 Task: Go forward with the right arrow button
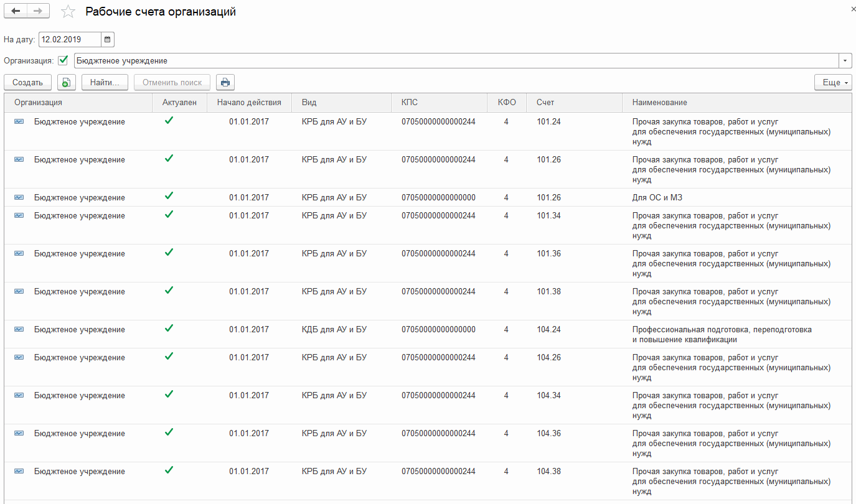[38, 11]
